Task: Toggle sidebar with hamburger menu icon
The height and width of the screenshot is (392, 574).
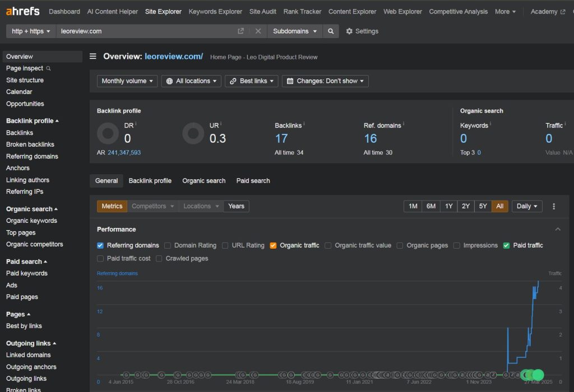Action: [93, 57]
